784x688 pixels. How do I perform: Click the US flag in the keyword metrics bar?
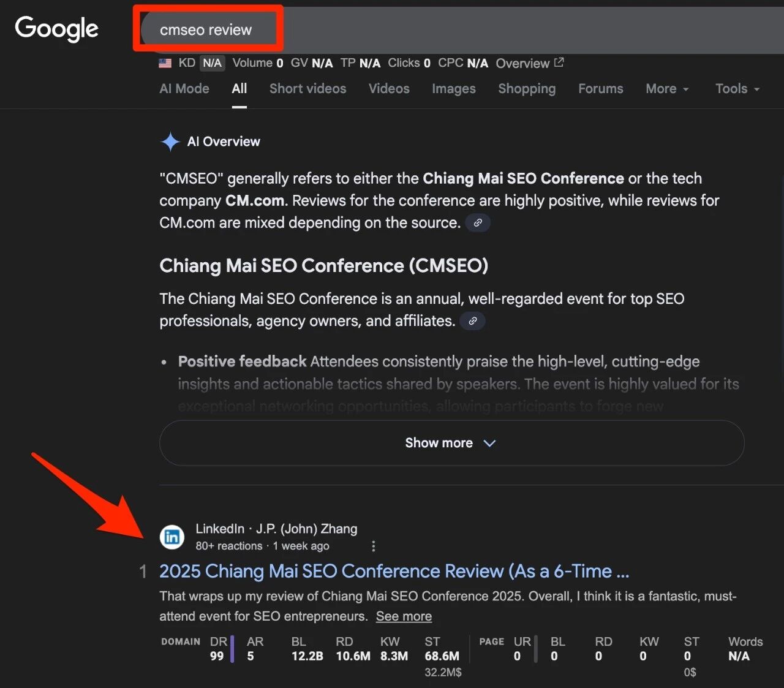coord(164,62)
